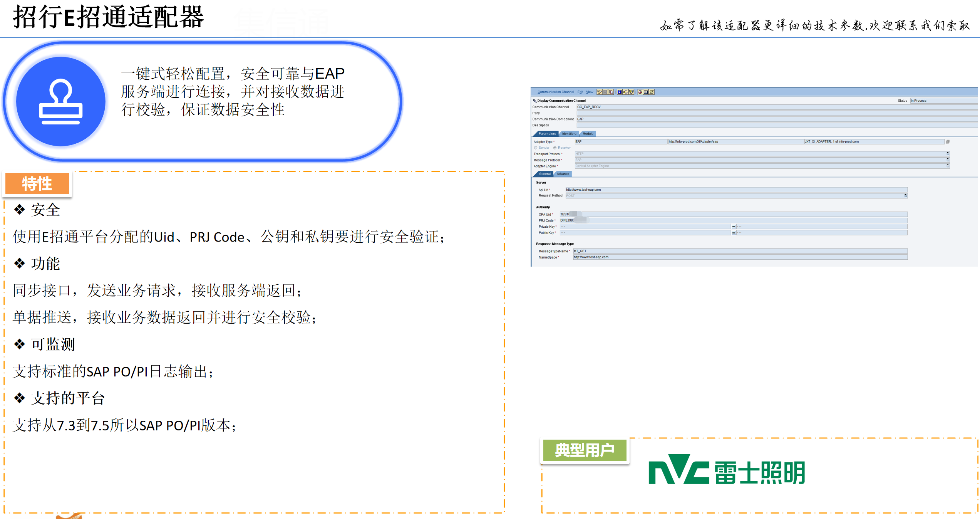This screenshot has width=980, height=519.
Task: Click the NVC 雷士照明 logo
Action: click(x=727, y=470)
